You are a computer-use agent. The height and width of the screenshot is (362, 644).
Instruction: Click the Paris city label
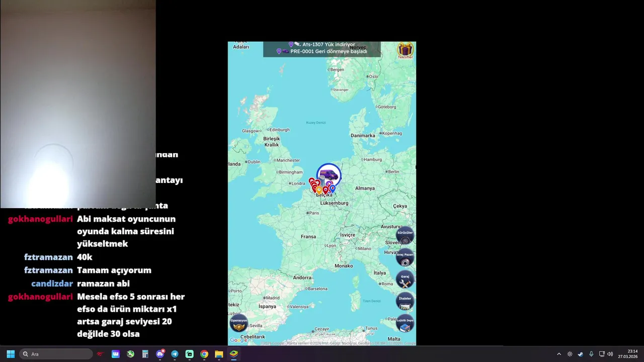click(314, 213)
